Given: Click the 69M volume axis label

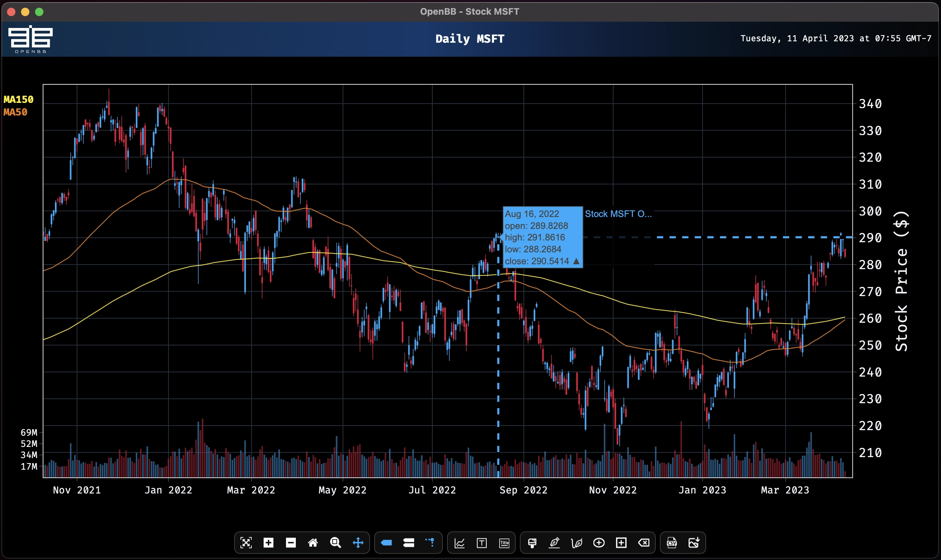Looking at the screenshot, I should tap(29, 433).
